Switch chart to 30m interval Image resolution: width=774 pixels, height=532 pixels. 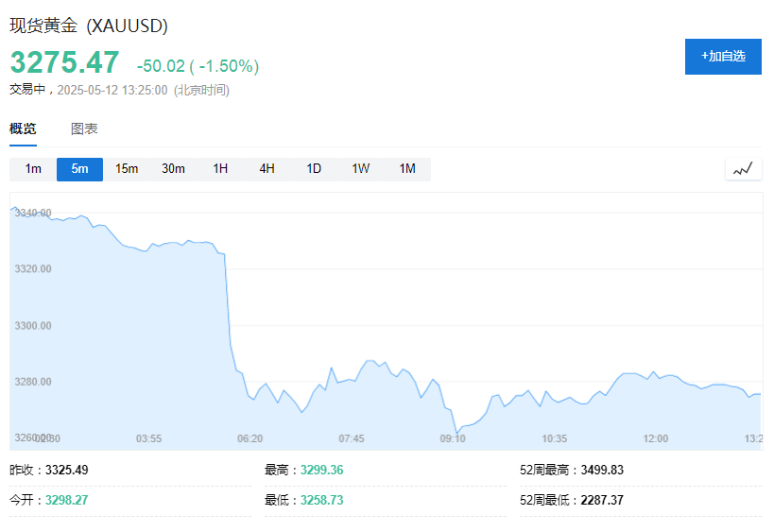[173, 169]
